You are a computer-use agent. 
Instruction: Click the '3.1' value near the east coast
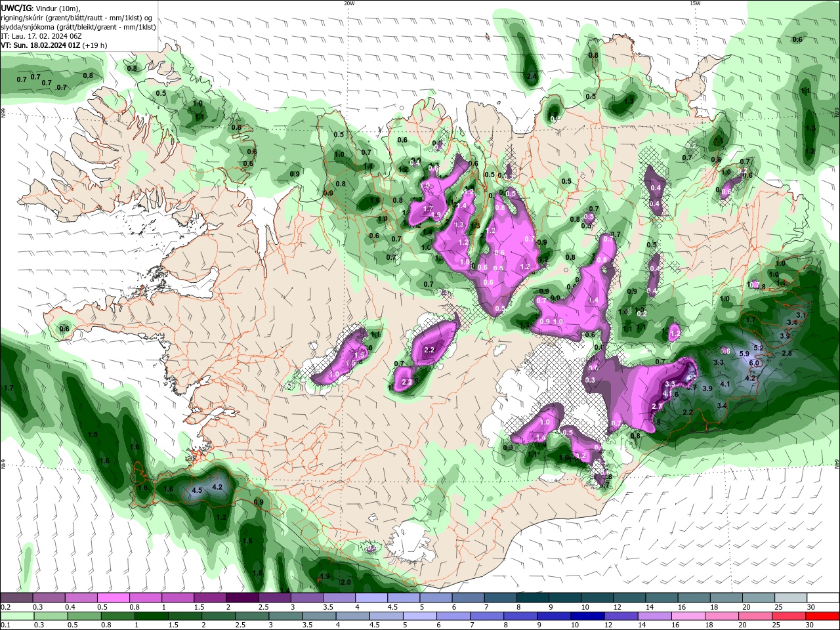801,316
